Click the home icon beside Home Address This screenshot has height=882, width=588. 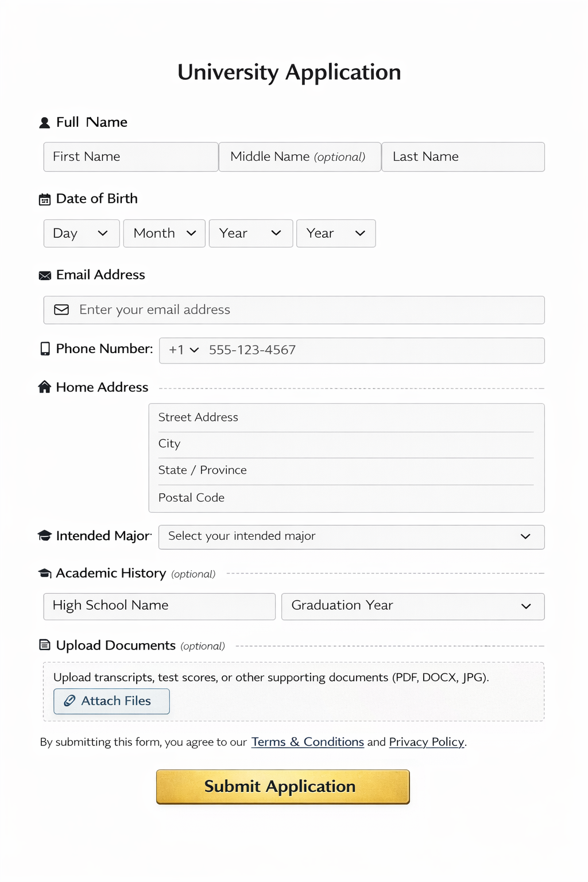click(45, 386)
